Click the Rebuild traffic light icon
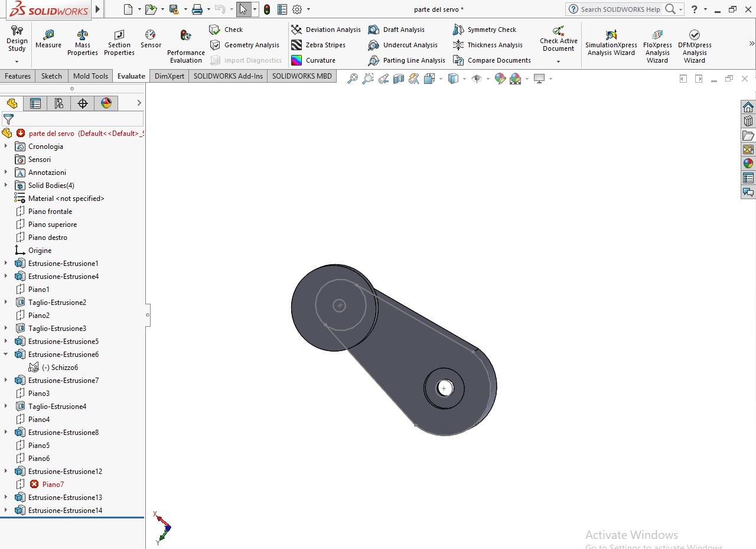Viewport: 756px width, 549px height. 267,9
